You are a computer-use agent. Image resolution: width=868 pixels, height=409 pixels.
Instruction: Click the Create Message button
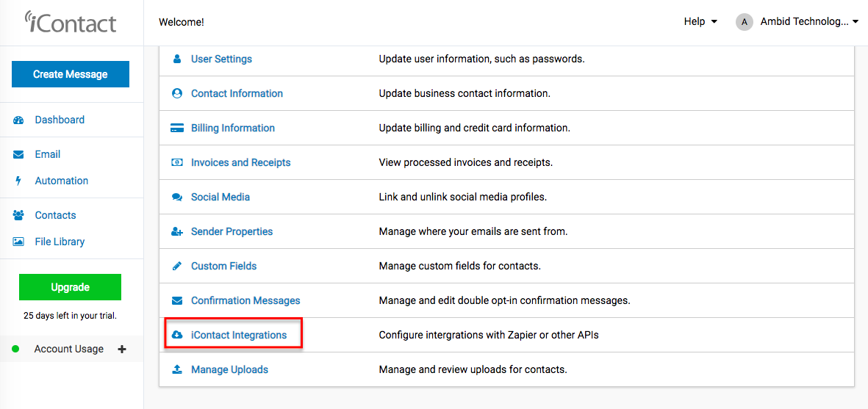pyautogui.click(x=71, y=74)
